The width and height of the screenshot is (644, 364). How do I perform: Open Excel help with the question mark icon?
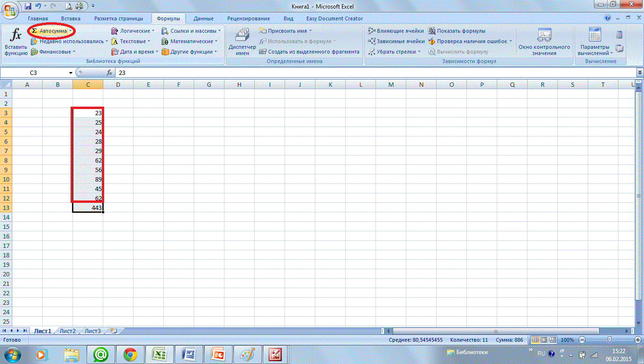[x=608, y=18]
